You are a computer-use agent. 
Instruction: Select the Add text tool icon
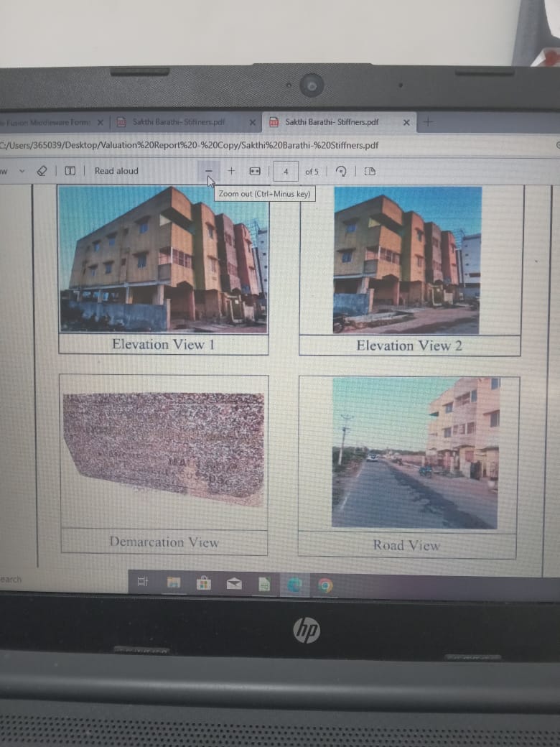point(70,171)
